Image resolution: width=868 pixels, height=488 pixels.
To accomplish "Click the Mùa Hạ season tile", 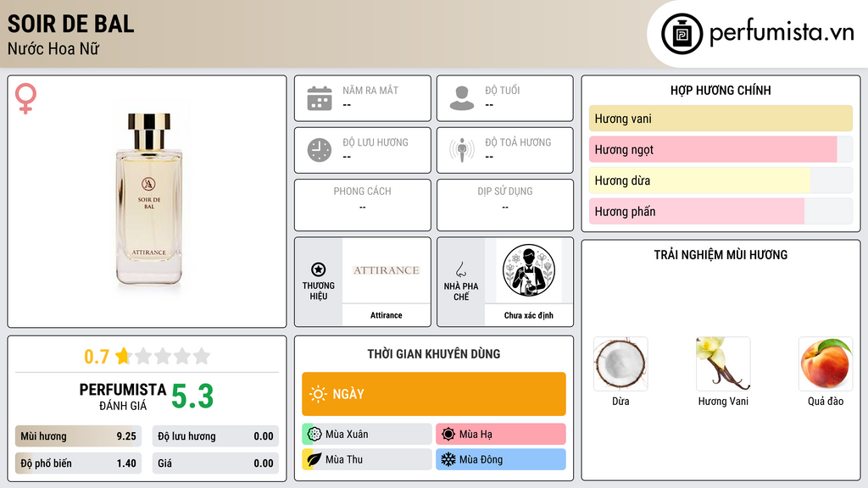I will [501, 434].
